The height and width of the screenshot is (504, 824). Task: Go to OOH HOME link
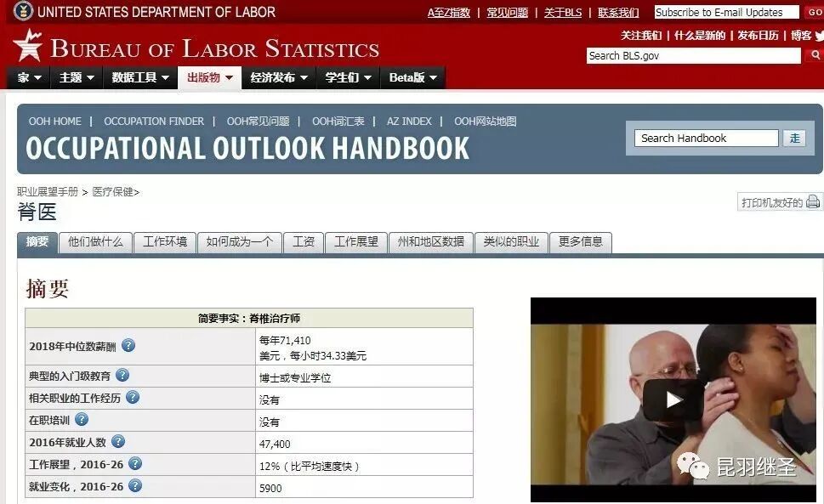coord(54,122)
